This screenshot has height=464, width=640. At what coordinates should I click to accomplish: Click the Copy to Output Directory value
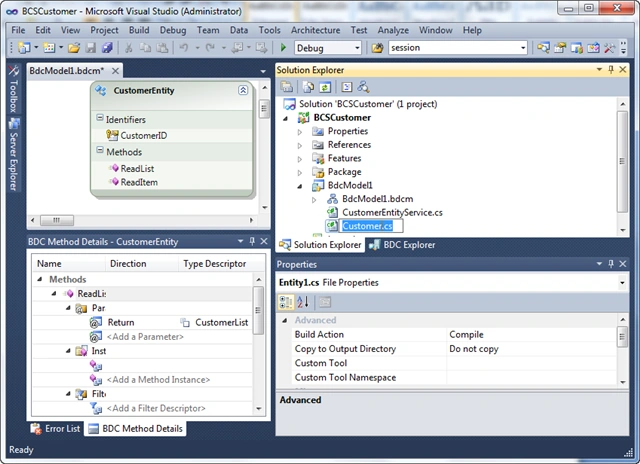(473, 349)
